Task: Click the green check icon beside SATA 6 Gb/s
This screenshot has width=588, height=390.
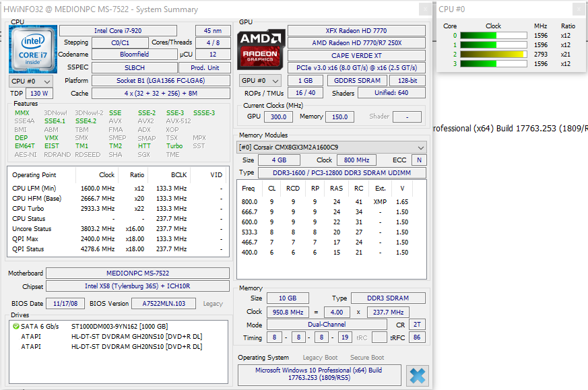Action: coord(16,326)
